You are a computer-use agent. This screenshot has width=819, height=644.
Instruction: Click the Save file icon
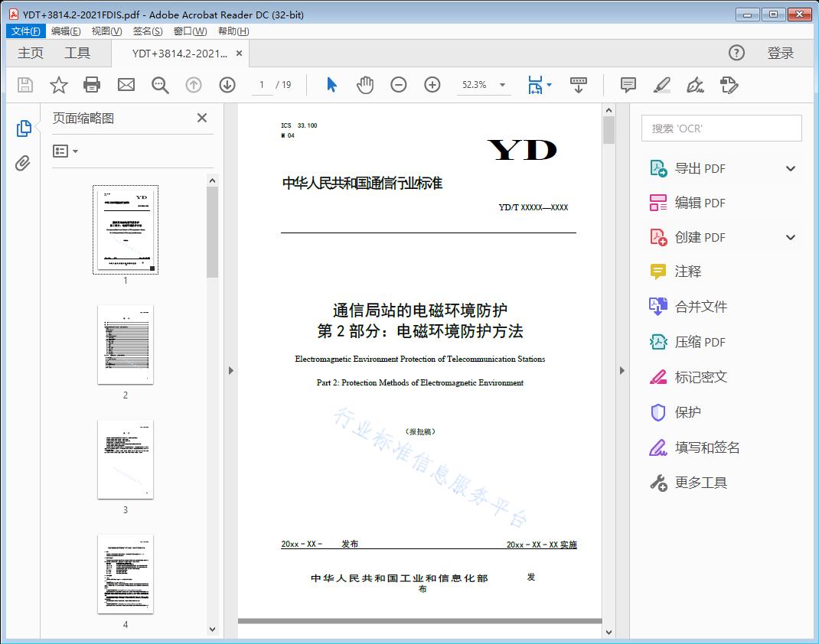[24, 85]
